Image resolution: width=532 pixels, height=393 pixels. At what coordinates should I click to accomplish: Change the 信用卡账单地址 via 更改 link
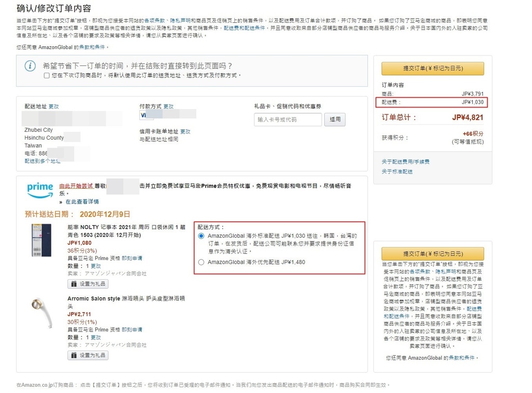click(185, 131)
